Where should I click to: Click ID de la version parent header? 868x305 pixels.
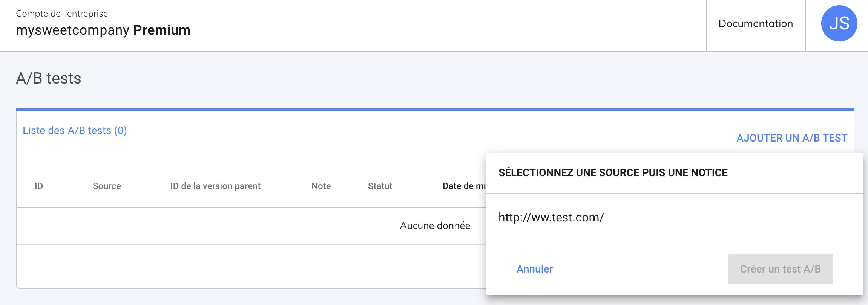(x=215, y=186)
